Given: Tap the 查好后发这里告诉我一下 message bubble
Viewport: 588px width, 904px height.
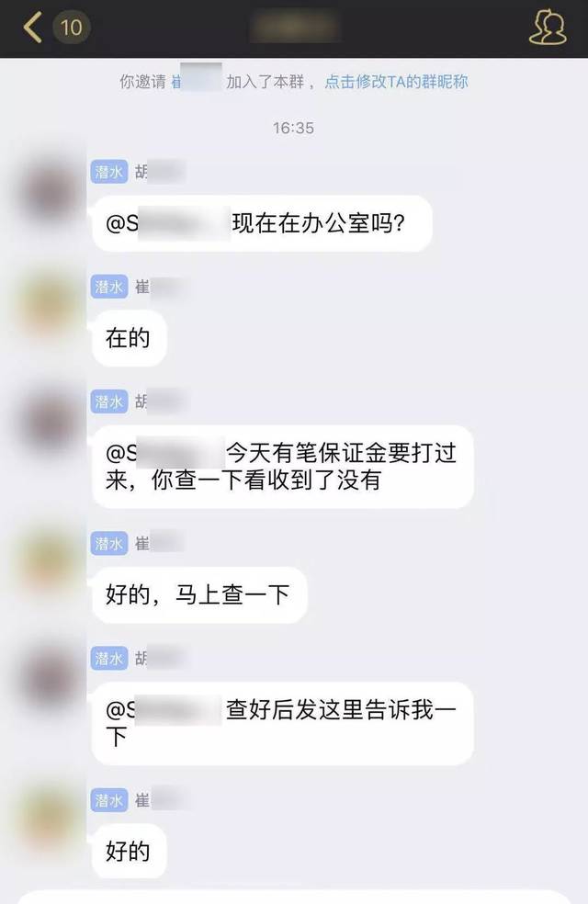Looking at the screenshot, I should (283, 724).
